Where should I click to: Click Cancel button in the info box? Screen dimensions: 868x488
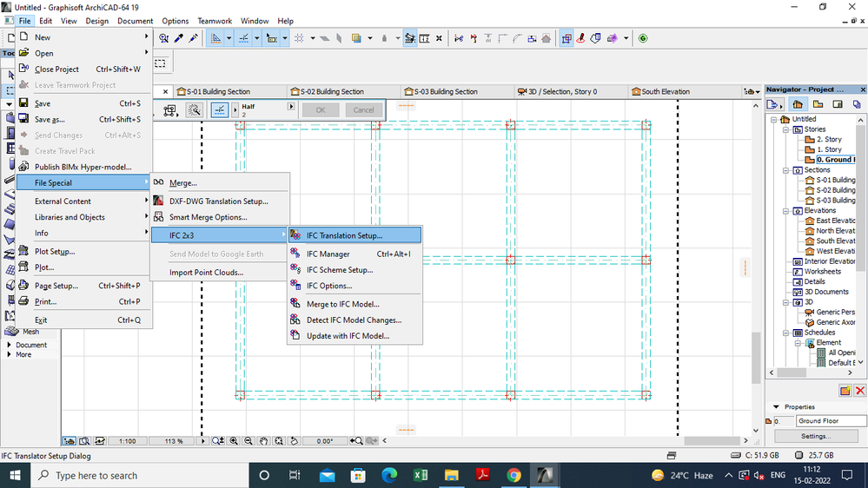coord(364,110)
